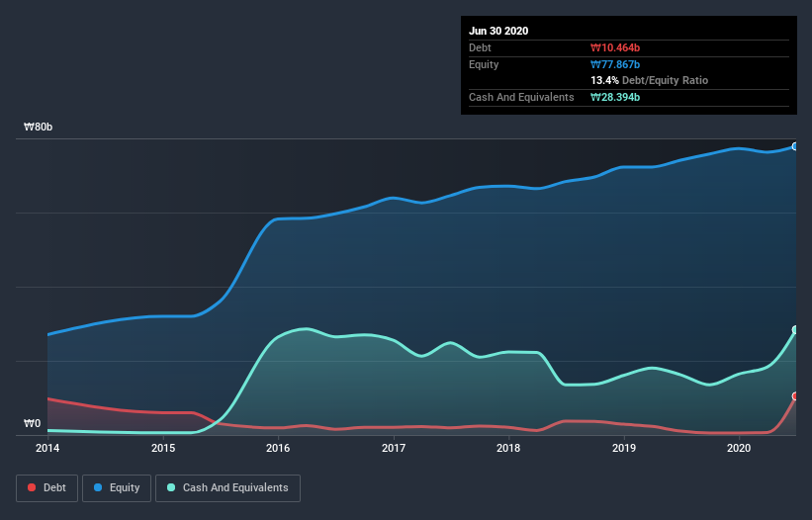This screenshot has height=520, width=812.
Task: Click the 2016 x-axis label
Action: 278,448
